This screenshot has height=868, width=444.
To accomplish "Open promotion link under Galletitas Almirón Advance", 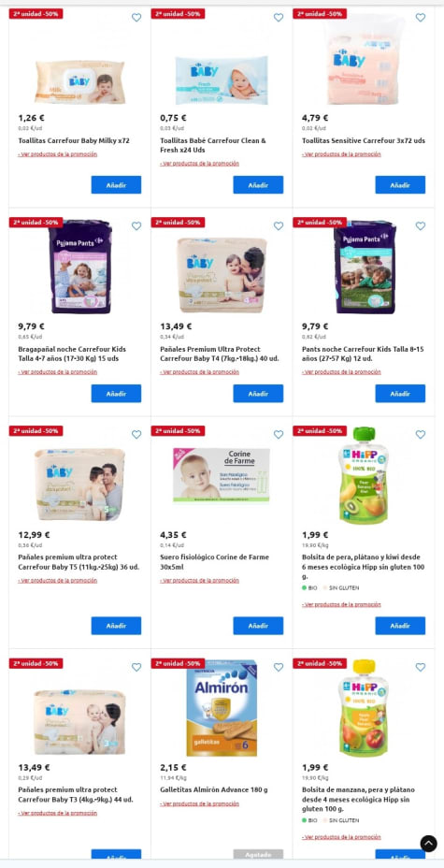I will coord(200,803).
